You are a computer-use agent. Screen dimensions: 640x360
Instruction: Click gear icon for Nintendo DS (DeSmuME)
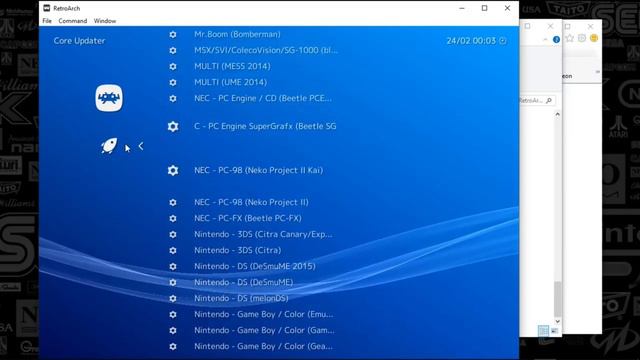173,282
